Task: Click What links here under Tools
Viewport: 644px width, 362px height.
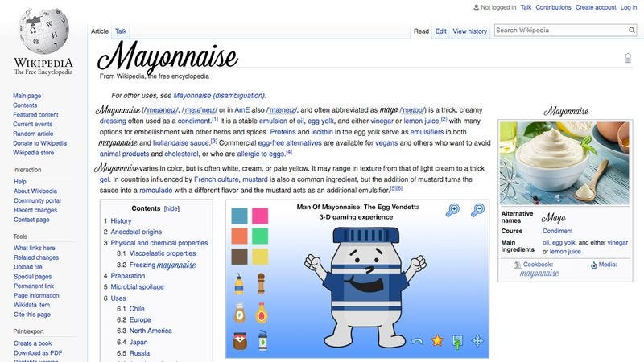Action: 35,248
